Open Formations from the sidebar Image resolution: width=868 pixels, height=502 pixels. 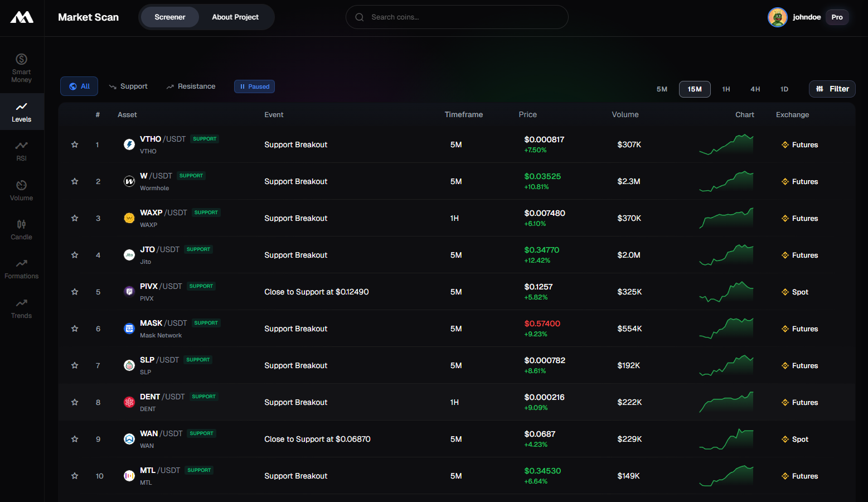21,268
